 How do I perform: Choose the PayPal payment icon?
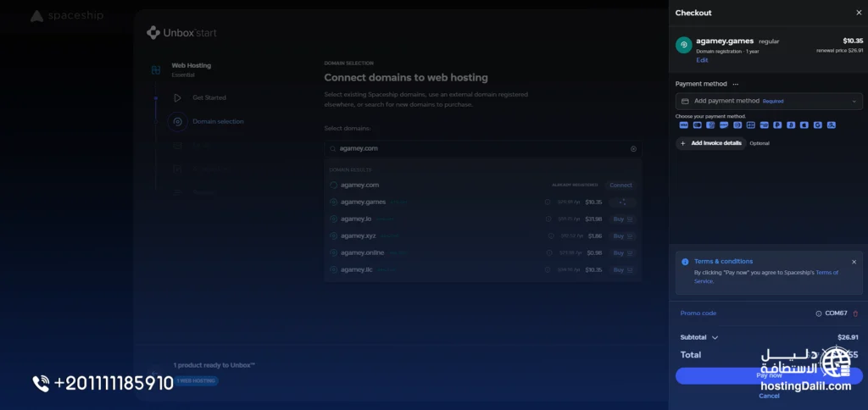pos(777,125)
